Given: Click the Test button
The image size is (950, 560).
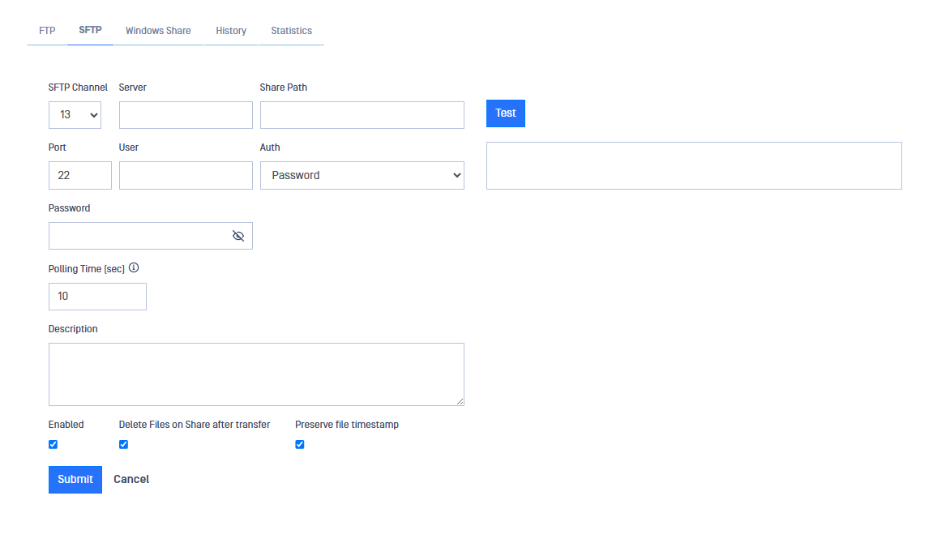Looking at the screenshot, I should tap(506, 113).
